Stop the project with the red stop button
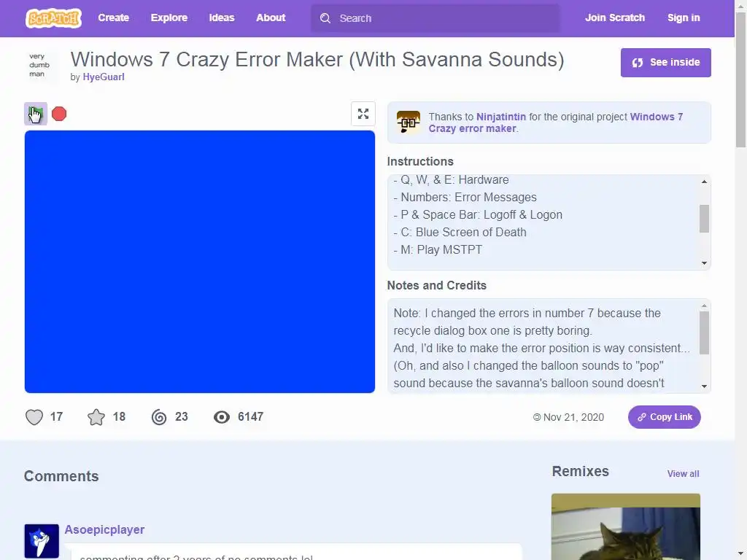Viewport: 747px width, 560px height. (59, 114)
